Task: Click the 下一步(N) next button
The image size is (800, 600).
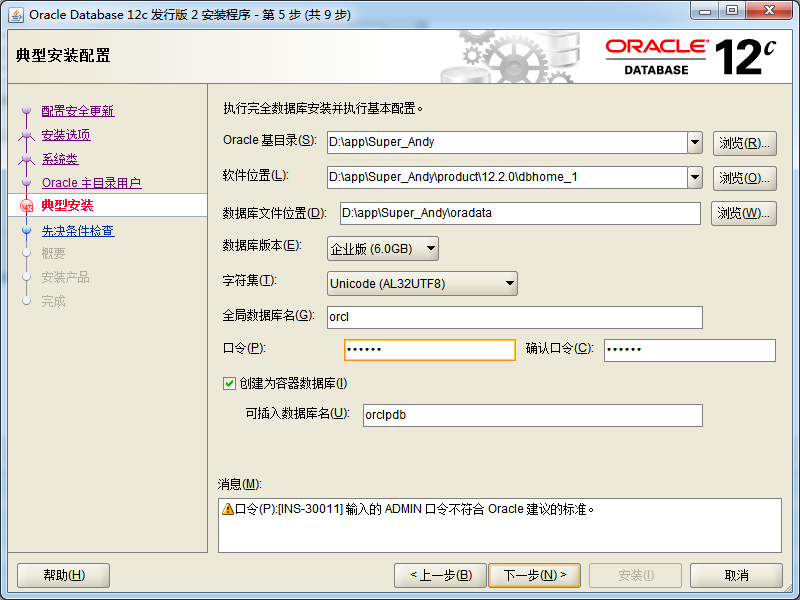Action: (535, 576)
